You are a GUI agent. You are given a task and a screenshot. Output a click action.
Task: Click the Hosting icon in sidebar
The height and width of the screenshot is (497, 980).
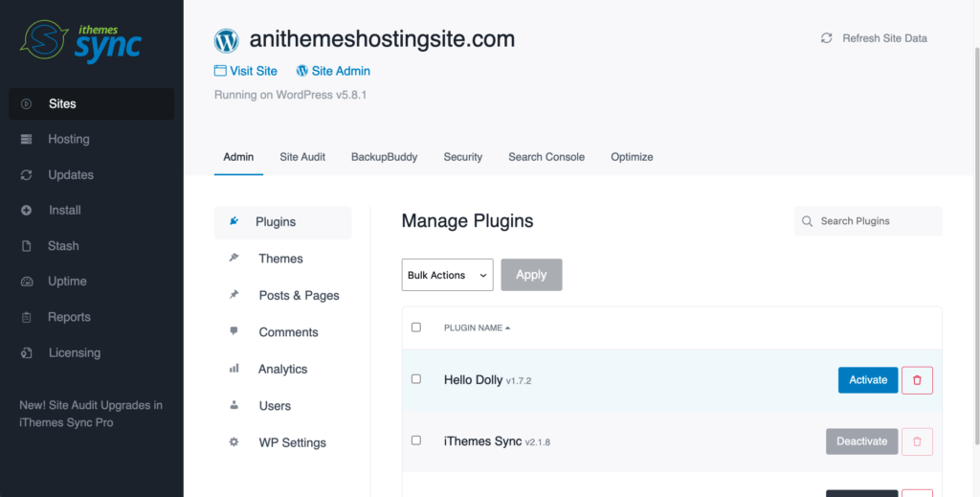tap(27, 139)
